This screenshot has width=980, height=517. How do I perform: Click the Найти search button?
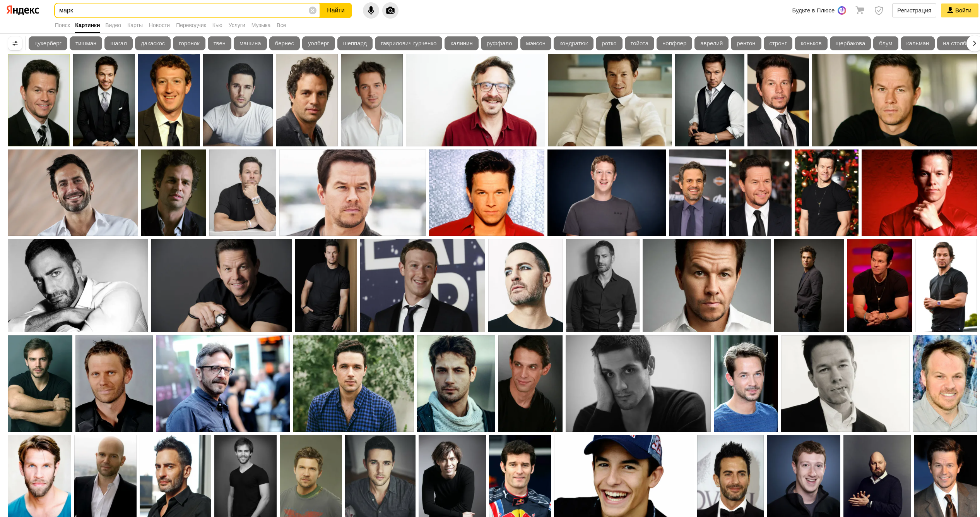tap(335, 10)
